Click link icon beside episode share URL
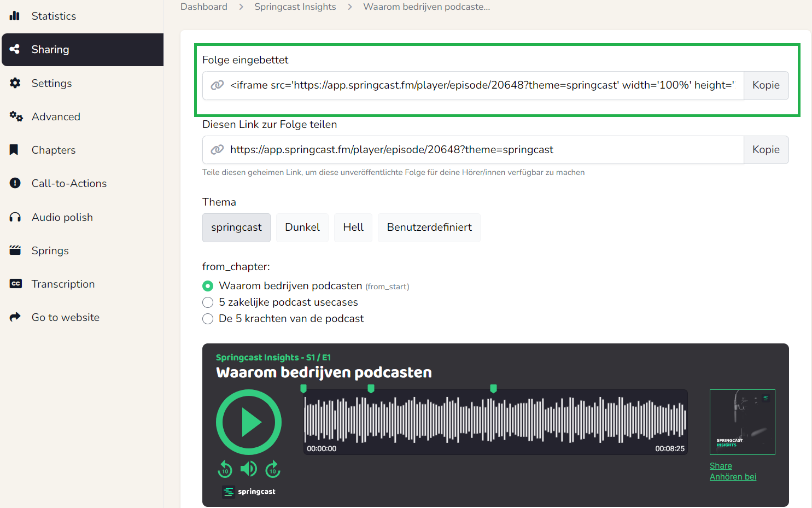Image resolution: width=812 pixels, height=508 pixels. [x=217, y=150]
